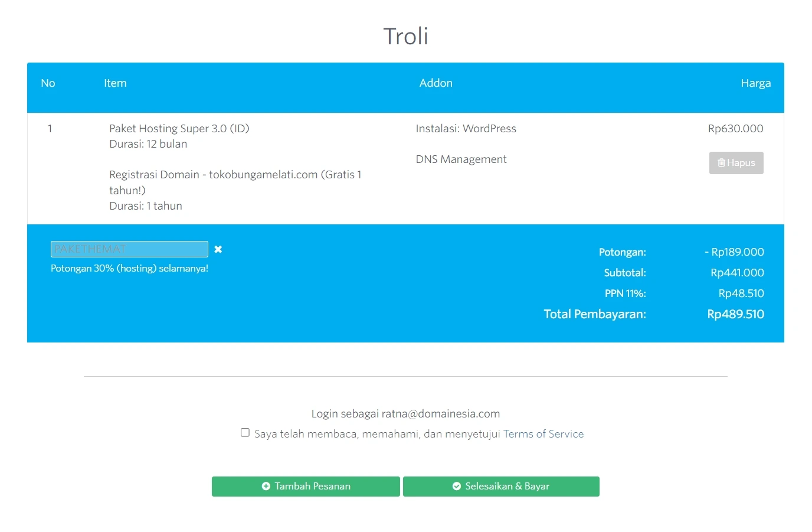Click the Rp48.510 PPN tax value
The width and height of the screenshot is (812, 532).
[x=741, y=293]
